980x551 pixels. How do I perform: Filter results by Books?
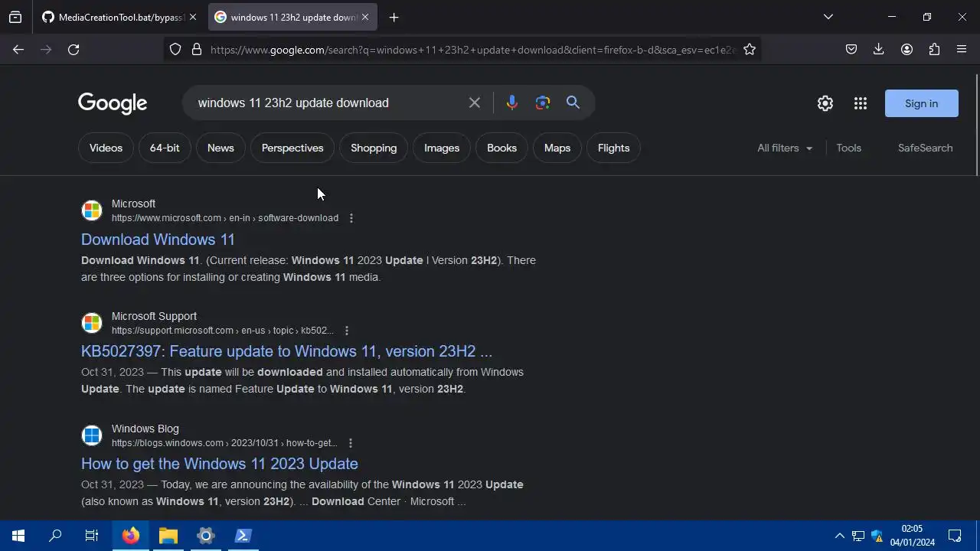501,148
